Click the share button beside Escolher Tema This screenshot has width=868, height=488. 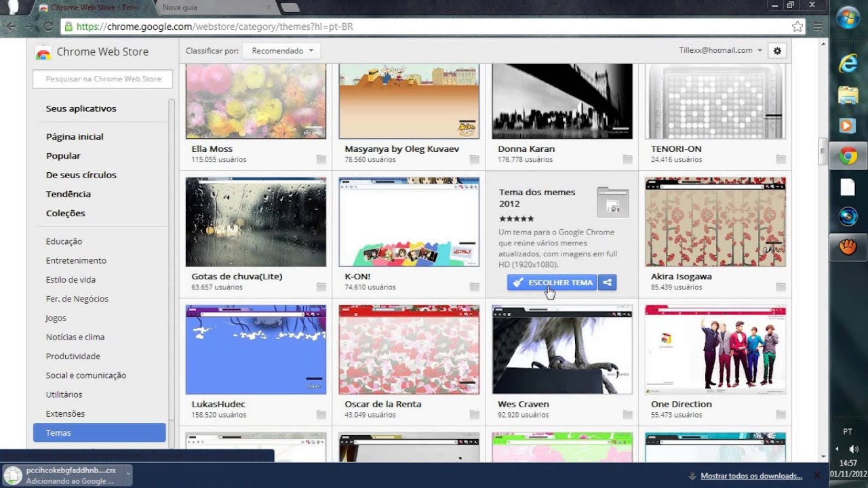click(608, 283)
